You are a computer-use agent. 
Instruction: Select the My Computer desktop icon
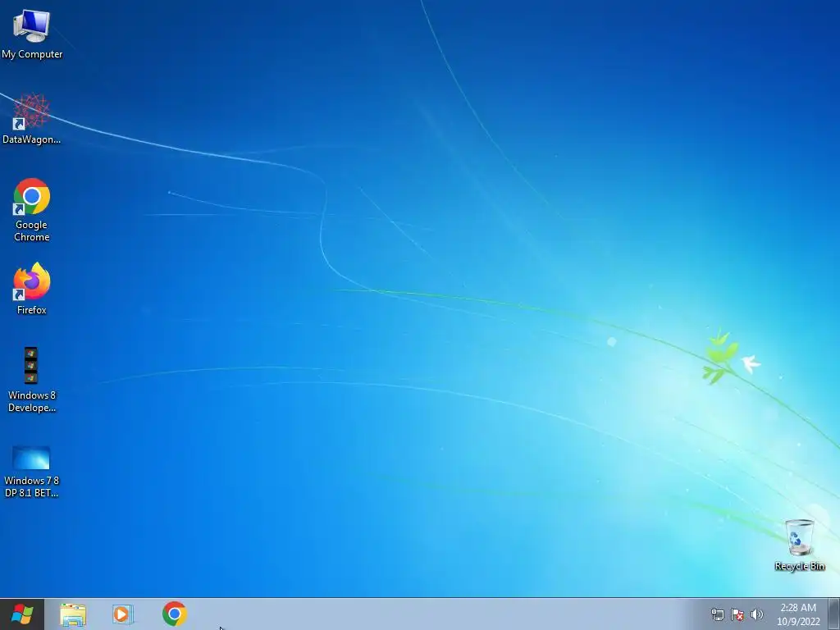[x=32, y=27]
